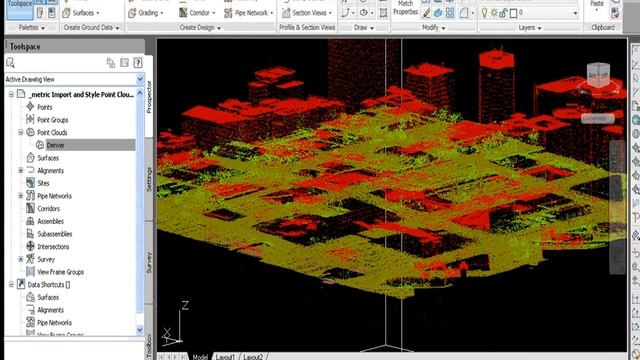Click the fillet tool in Modify
This screenshot has width=640, height=360.
464,13
